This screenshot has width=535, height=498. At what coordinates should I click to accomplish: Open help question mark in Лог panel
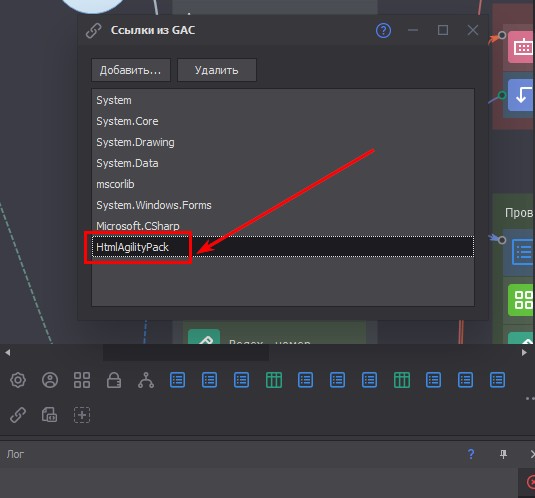click(x=471, y=454)
